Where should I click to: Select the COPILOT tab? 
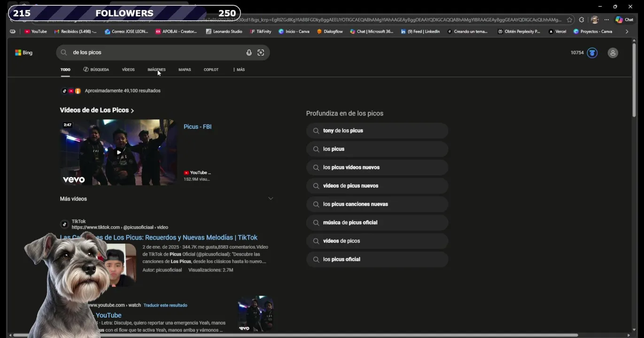pos(211,69)
